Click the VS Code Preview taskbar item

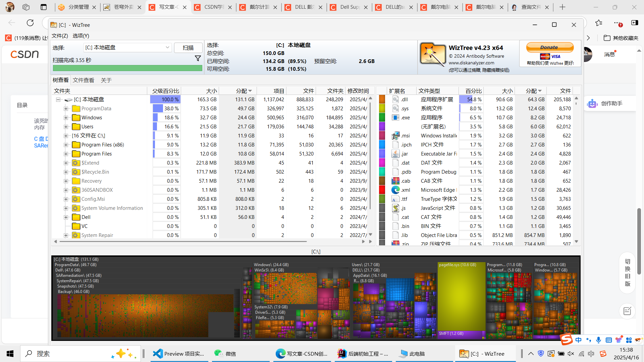(x=178, y=354)
